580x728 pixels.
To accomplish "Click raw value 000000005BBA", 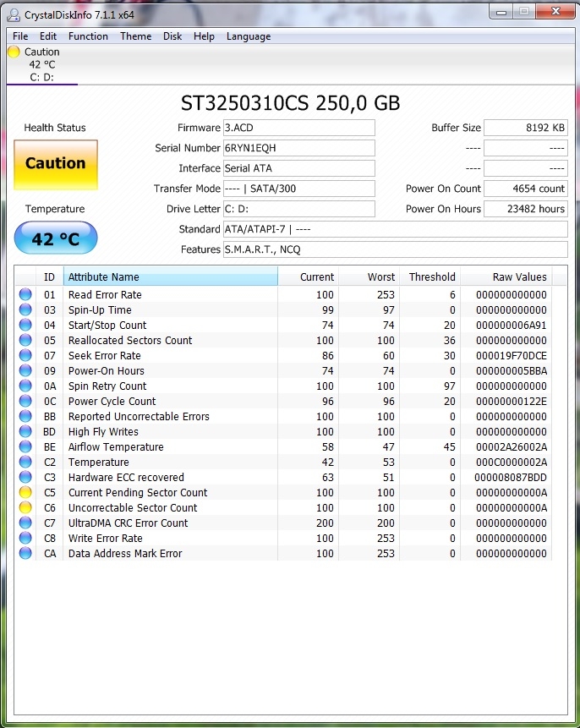I will click(512, 371).
